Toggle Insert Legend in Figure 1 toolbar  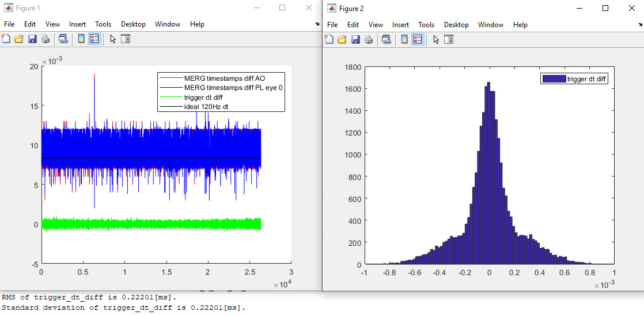[95, 39]
